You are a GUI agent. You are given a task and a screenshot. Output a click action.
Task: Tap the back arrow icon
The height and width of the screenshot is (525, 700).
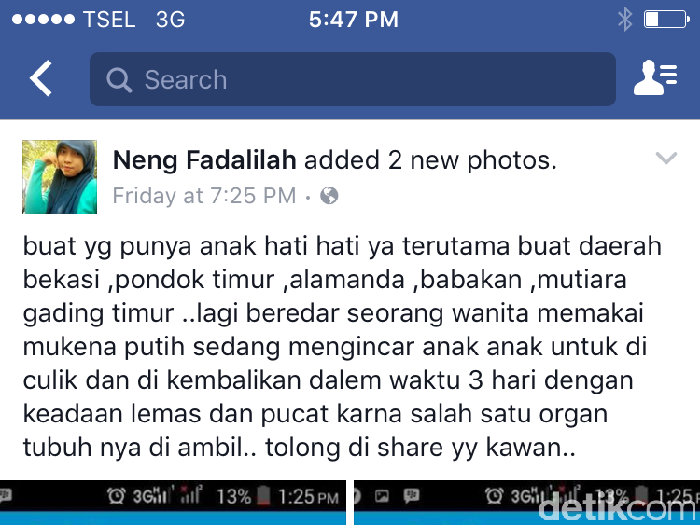tap(41, 79)
